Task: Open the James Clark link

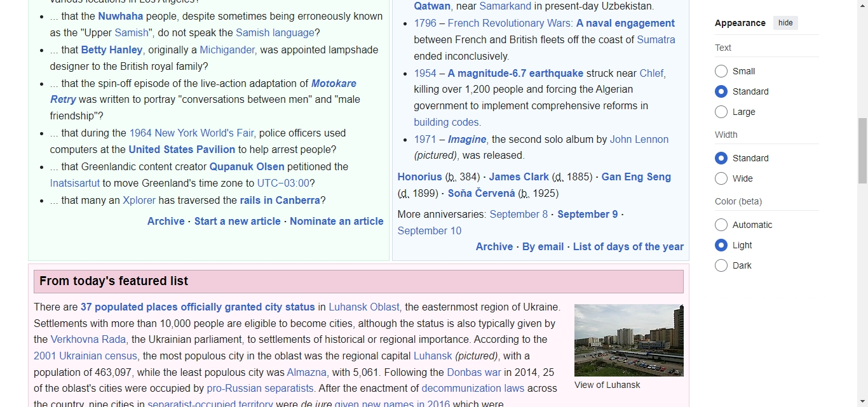Action: click(519, 177)
